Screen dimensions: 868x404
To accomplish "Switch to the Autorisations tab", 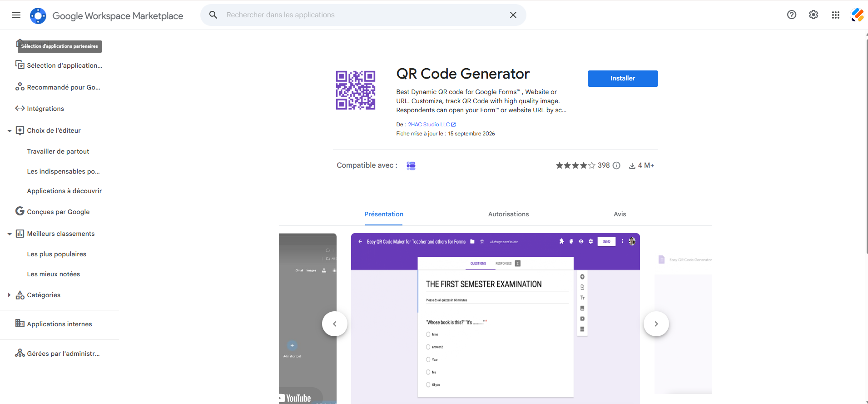I will click(x=508, y=214).
